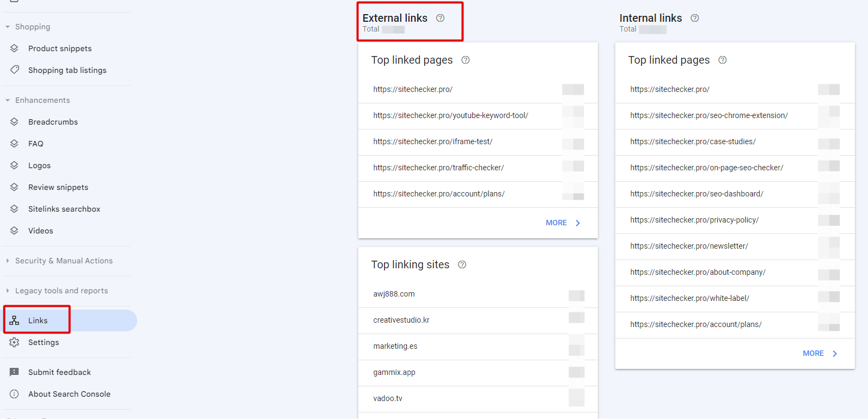
Task: Open internal row account/plans
Action: [735, 325]
